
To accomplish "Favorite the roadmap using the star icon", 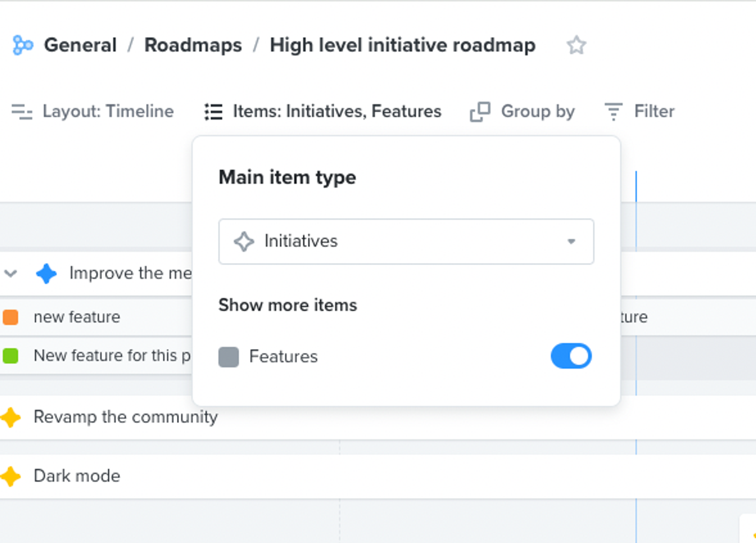I will (x=576, y=45).
